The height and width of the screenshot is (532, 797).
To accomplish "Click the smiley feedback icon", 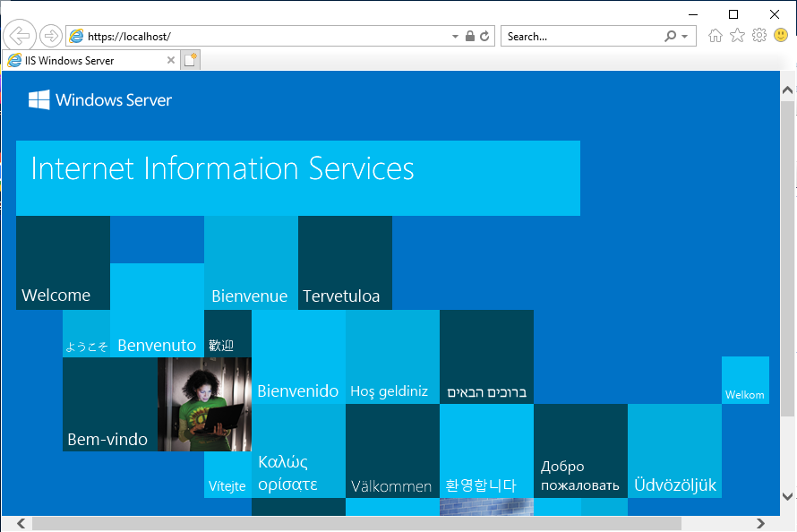I will point(781,36).
